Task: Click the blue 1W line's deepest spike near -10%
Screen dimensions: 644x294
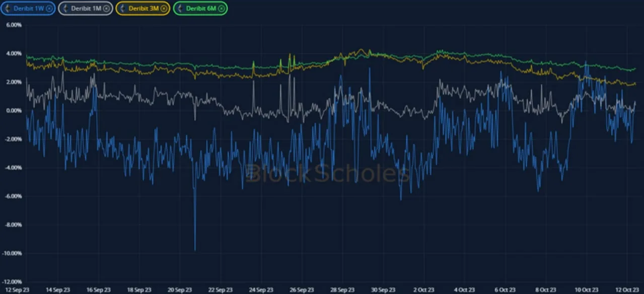Action: (195, 249)
